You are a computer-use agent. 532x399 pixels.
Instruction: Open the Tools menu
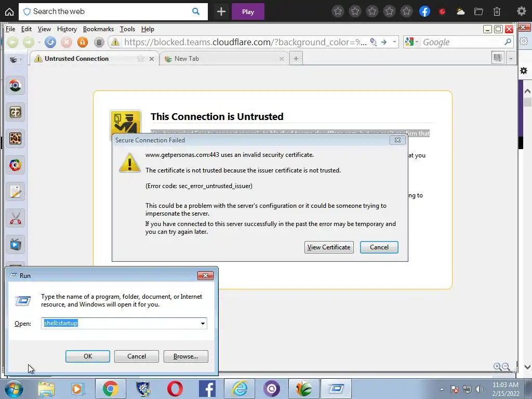128,29
